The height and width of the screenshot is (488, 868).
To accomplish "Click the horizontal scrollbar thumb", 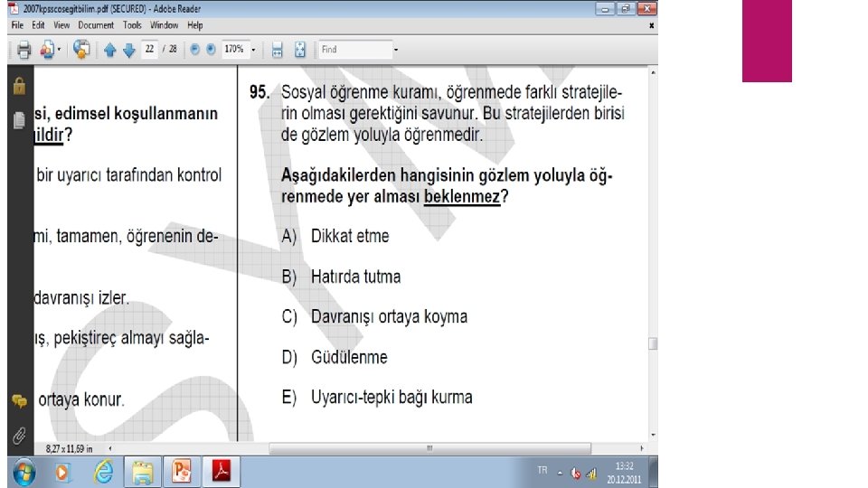I will click(429, 448).
